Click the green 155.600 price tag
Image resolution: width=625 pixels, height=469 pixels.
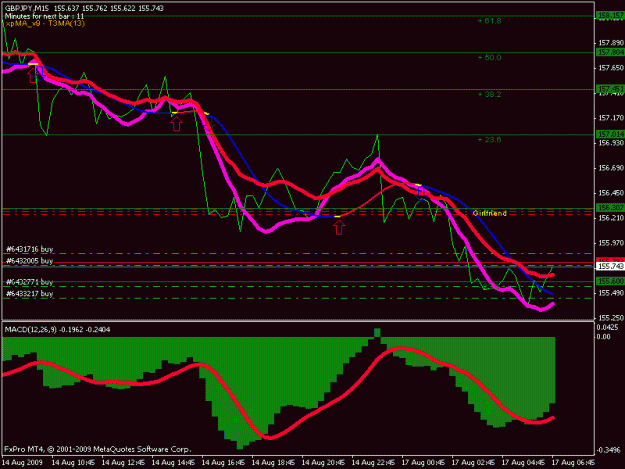[x=611, y=281]
